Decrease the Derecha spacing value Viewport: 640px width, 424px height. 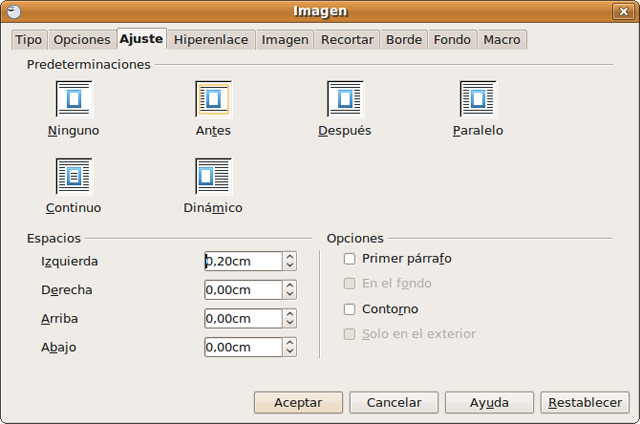coord(290,294)
